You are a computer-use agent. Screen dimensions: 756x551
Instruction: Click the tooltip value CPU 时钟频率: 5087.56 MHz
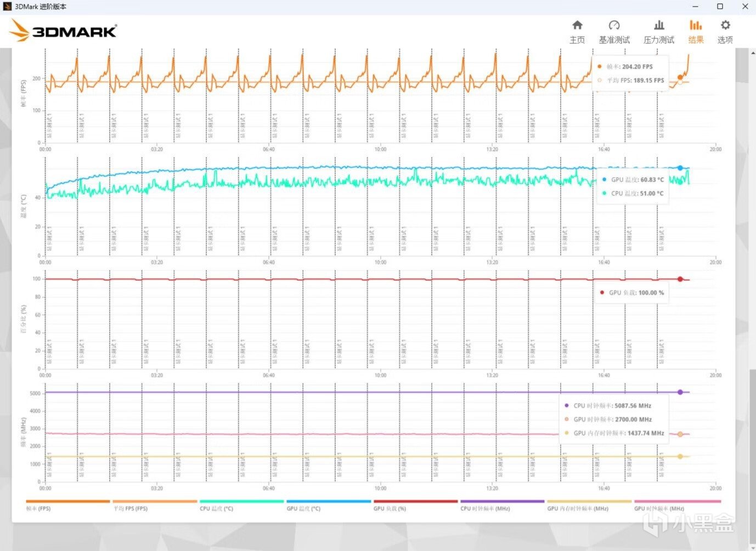click(612, 406)
